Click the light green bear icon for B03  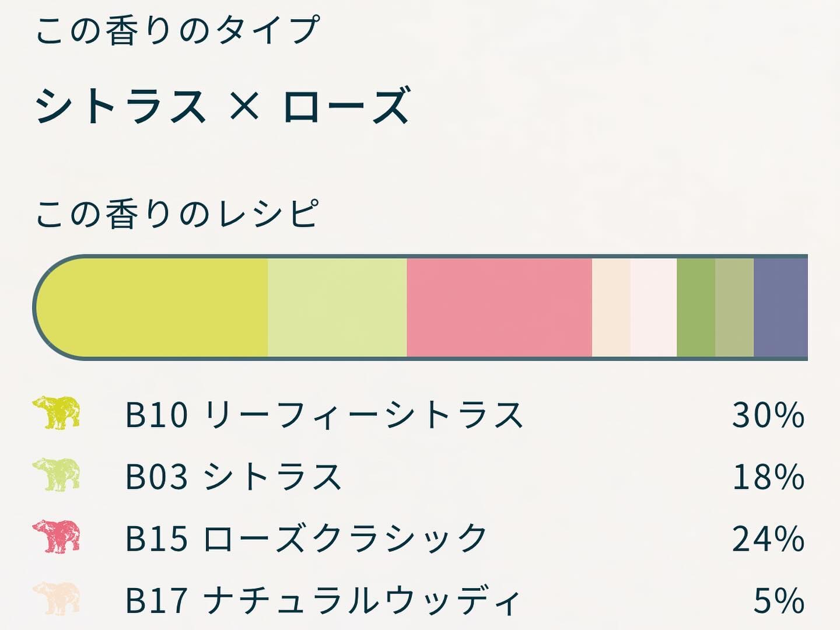tap(57, 474)
